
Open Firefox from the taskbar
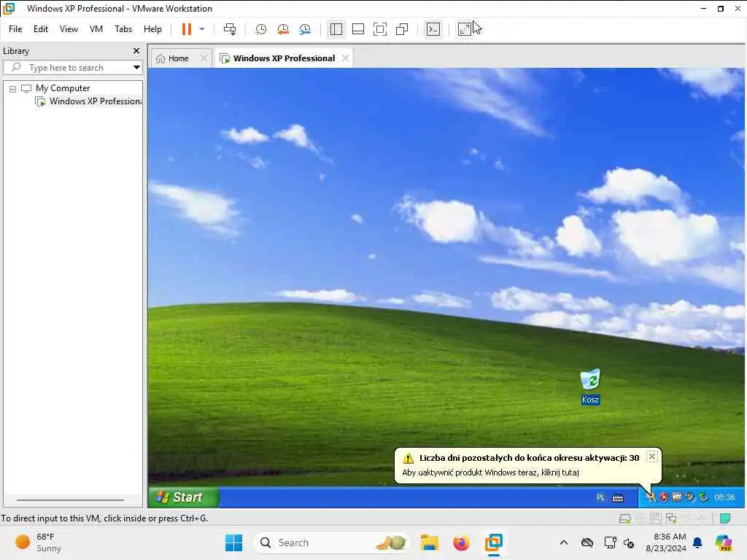pyautogui.click(x=461, y=542)
